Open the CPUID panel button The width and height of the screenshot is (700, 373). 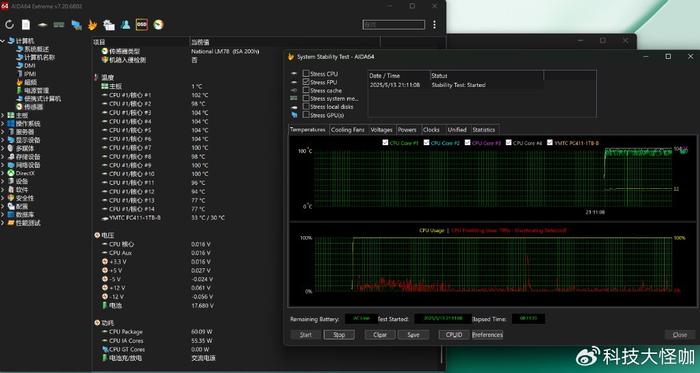click(454, 335)
